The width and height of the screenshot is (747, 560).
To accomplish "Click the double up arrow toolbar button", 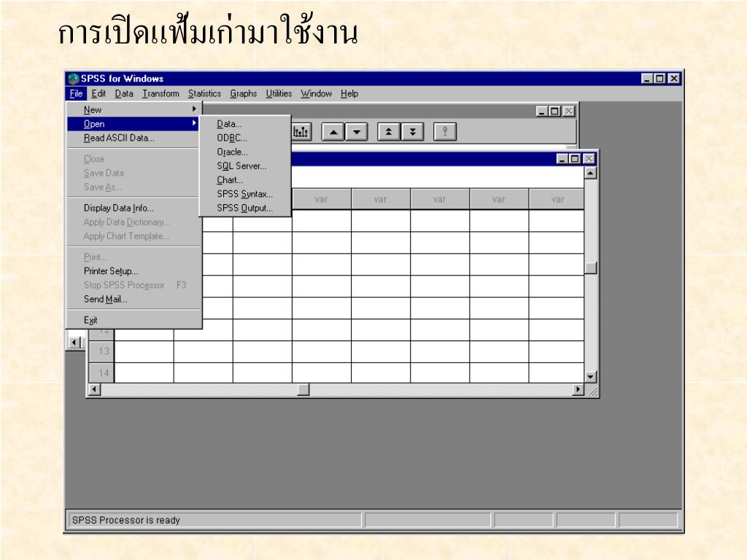I will 389,132.
